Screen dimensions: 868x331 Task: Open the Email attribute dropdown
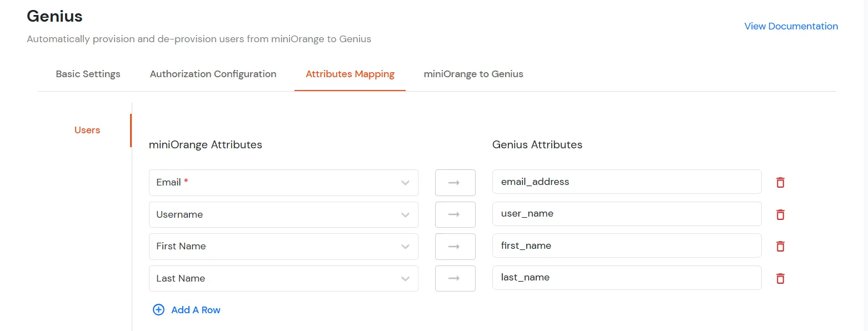pos(283,183)
